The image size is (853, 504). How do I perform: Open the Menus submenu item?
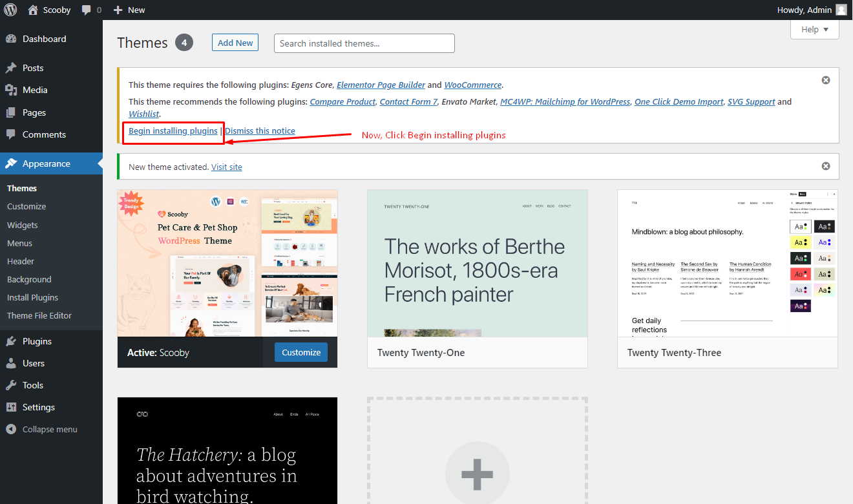click(19, 243)
